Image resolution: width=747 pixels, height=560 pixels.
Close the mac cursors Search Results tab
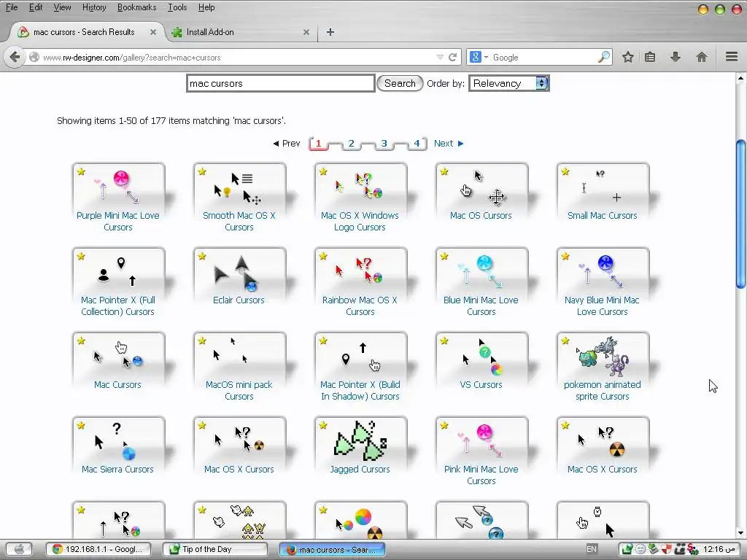(x=153, y=32)
